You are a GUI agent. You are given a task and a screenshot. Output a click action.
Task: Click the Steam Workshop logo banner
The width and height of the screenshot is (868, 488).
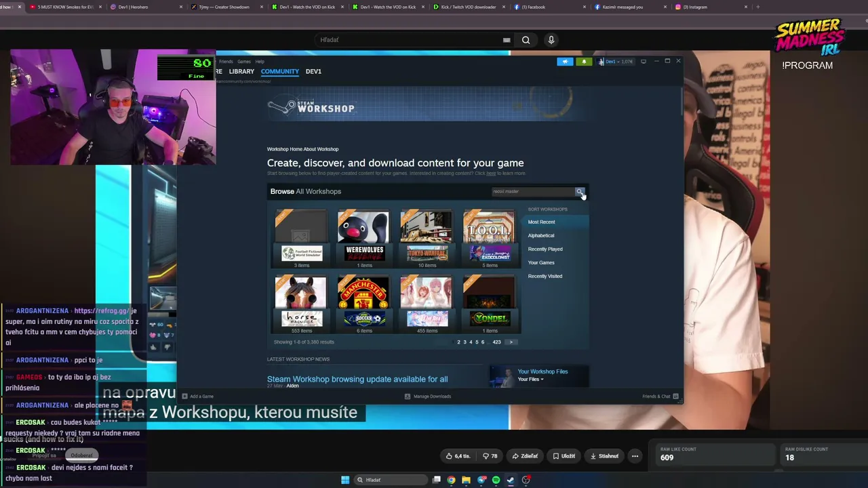pos(311,107)
